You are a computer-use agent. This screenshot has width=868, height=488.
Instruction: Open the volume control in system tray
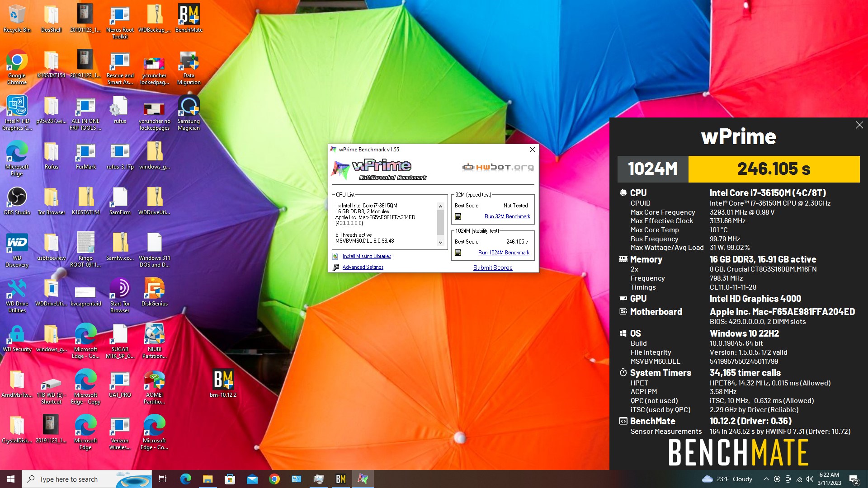pyautogui.click(x=809, y=479)
